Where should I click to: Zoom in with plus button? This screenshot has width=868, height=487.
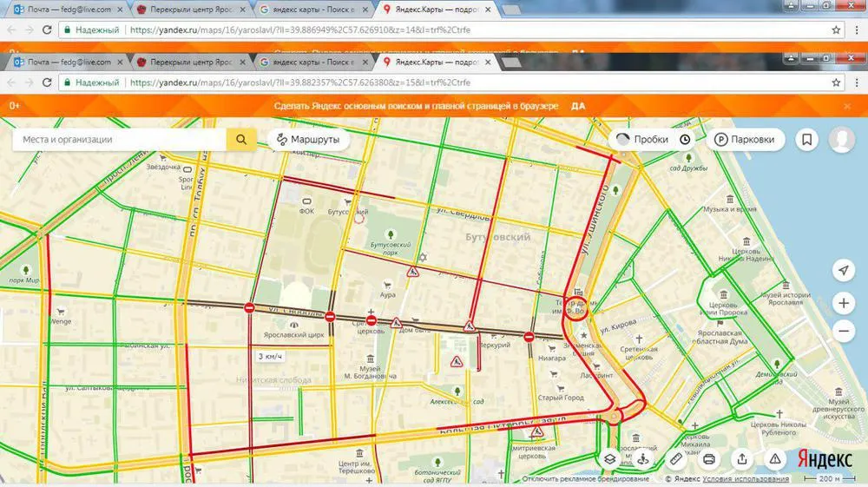tap(843, 303)
